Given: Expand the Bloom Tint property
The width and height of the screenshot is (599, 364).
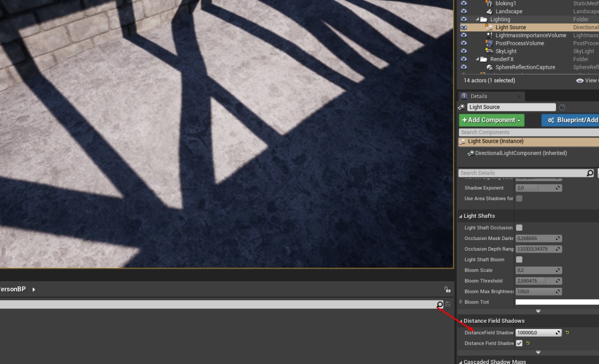Looking at the screenshot, I should [461, 302].
